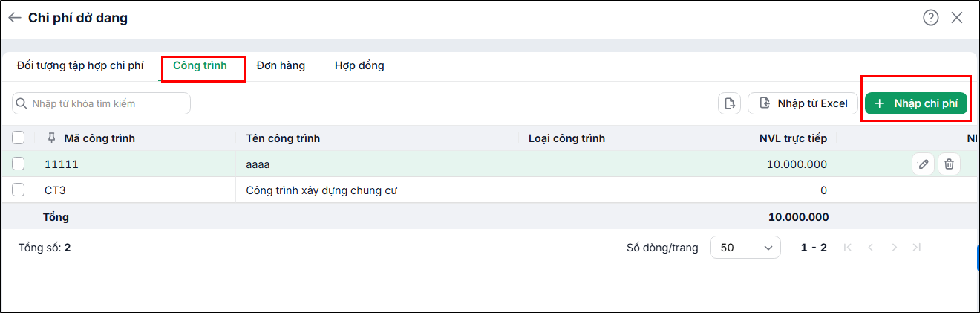Image resolution: width=980 pixels, height=313 pixels.
Task: Edit row 11111 with pencil icon
Action: click(923, 164)
